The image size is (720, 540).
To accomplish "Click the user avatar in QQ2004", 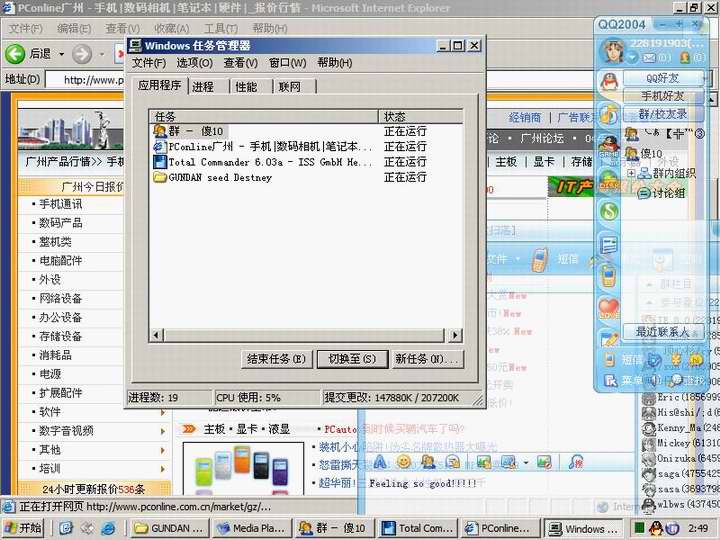I will [x=612, y=51].
